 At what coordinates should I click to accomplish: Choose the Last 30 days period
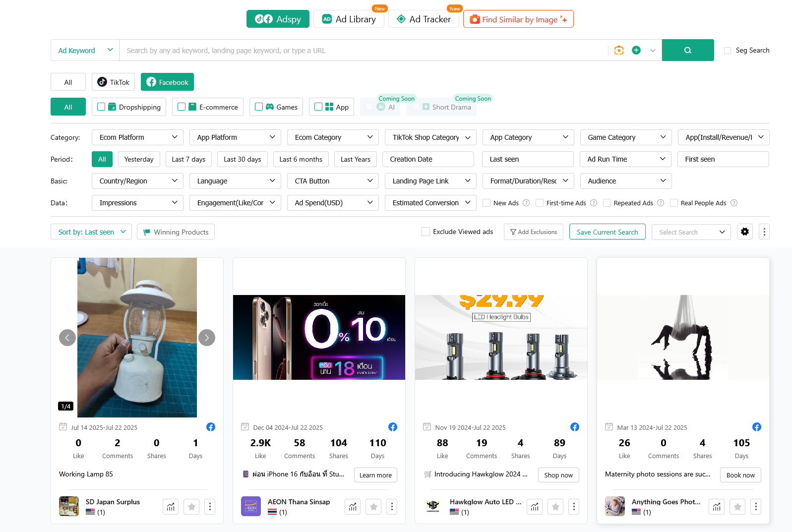(243, 159)
